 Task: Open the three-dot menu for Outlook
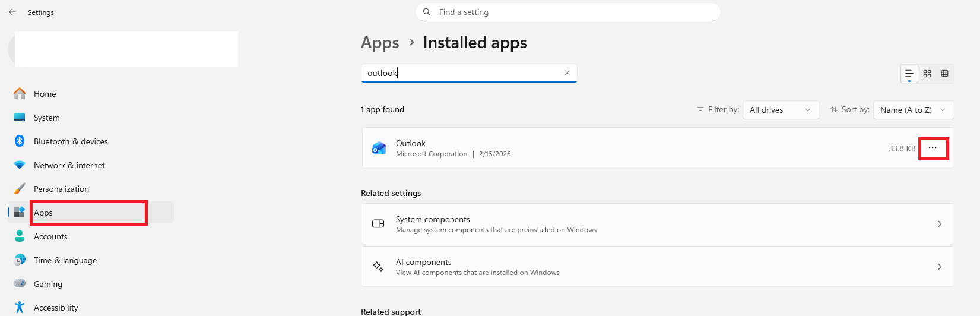click(933, 148)
